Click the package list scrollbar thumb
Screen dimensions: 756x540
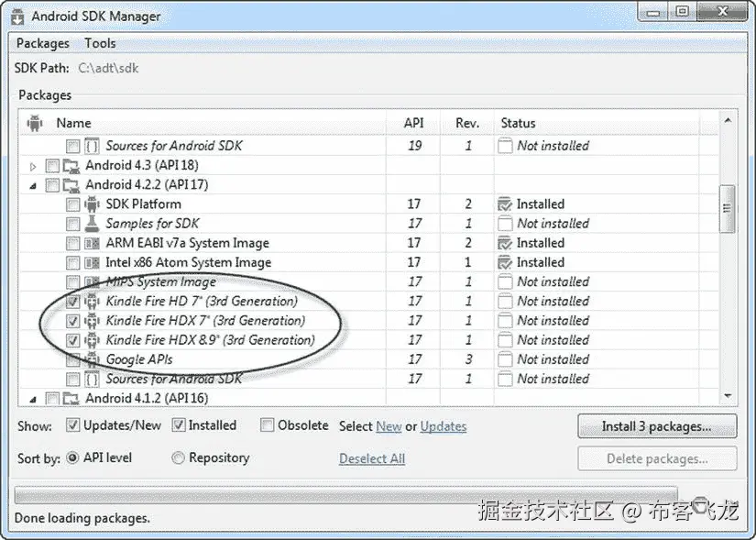pos(727,208)
